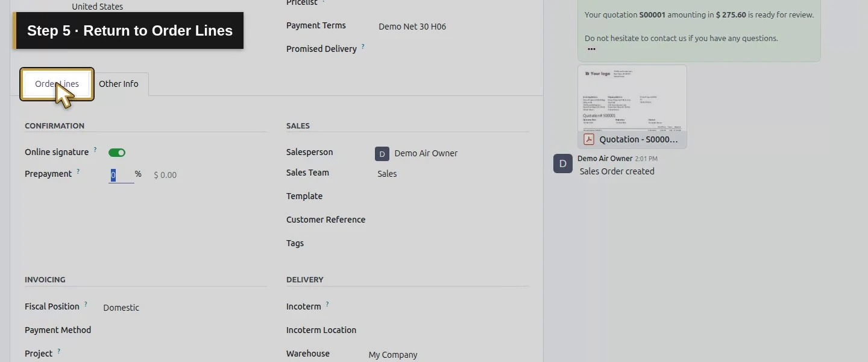This screenshot has height=362, width=868.
Task: Click the PDF icon on Quotation attachment
Action: tap(589, 139)
